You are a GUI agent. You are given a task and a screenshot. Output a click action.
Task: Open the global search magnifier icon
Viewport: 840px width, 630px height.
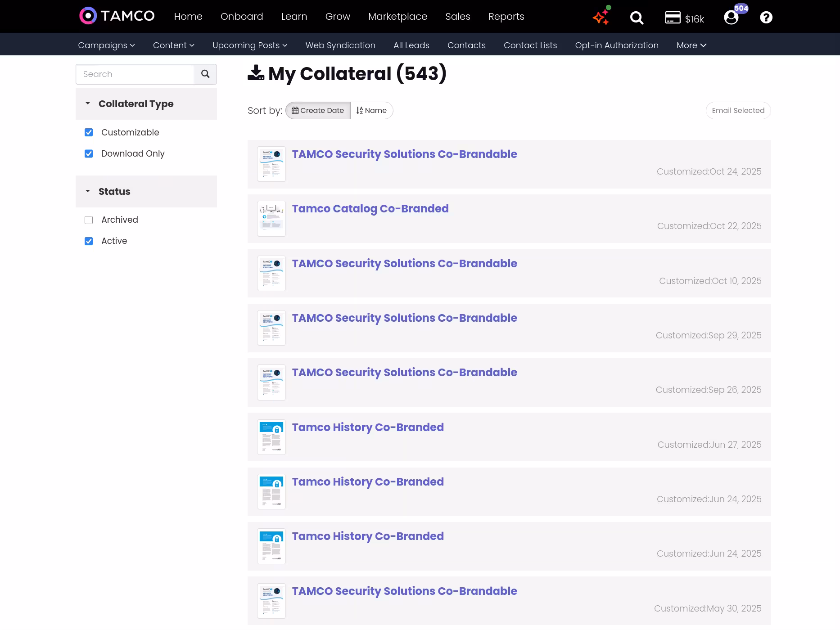[x=637, y=18]
